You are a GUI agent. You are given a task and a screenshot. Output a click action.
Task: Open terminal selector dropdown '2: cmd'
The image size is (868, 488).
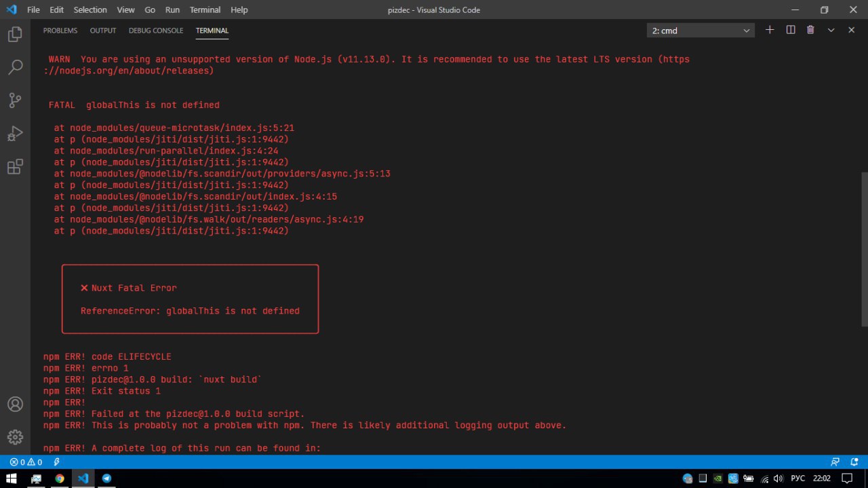point(701,31)
